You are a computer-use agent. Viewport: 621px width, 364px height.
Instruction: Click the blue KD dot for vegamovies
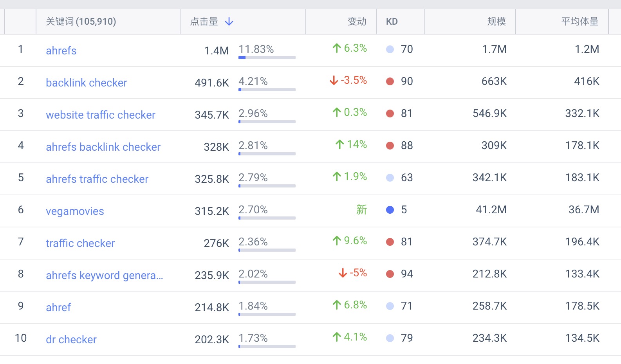click(390, 210)
